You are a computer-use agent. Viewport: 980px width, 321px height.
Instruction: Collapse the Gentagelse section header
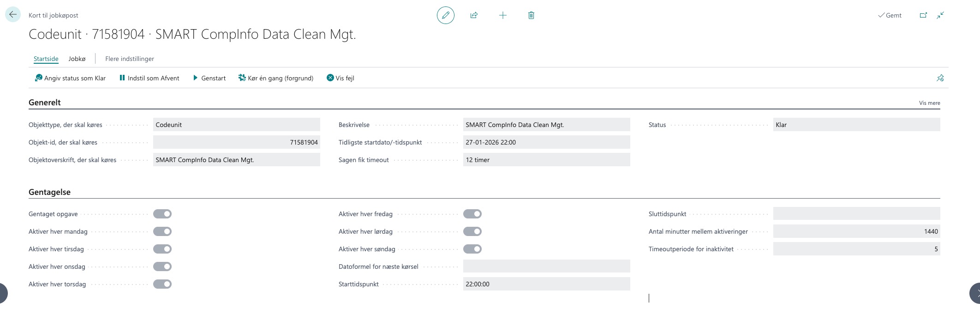49,192
